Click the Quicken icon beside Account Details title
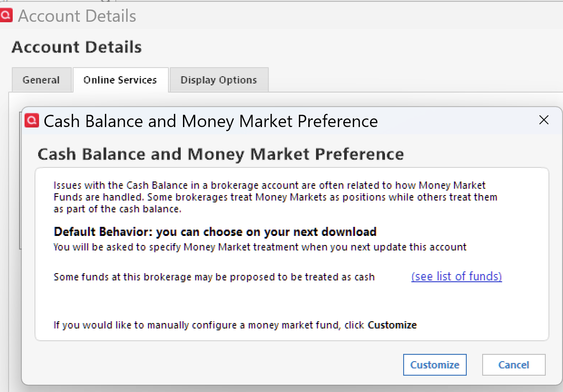 [x=6, y=16]
